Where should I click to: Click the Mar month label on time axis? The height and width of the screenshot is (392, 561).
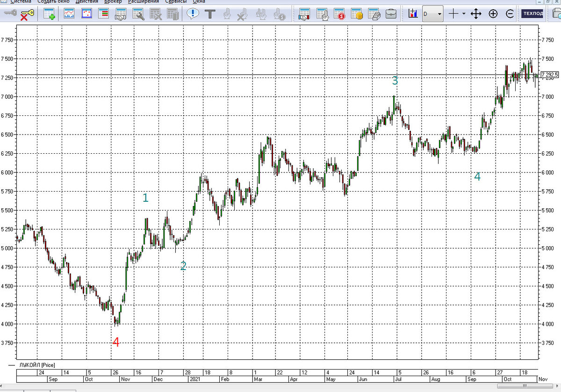258,379
